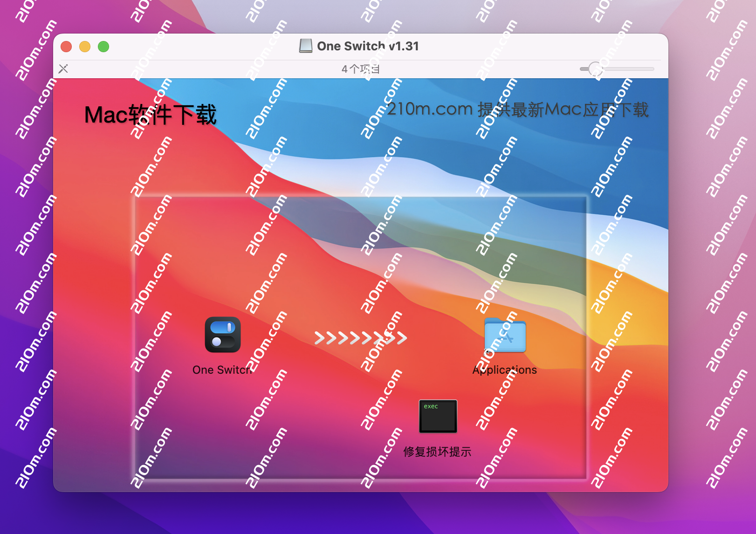Click the "修复损坏提示" file label

click(437, 452)
